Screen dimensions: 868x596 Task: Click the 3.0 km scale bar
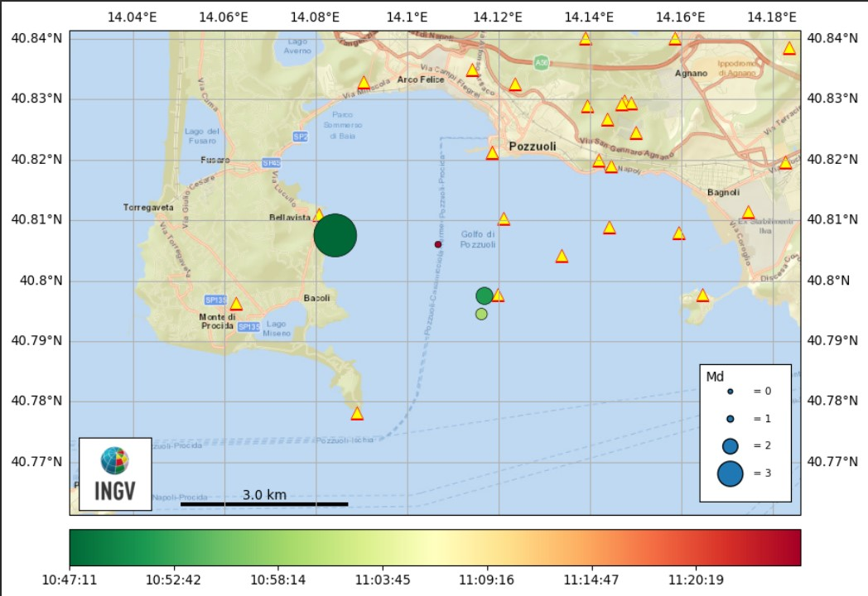coord(264,502)
